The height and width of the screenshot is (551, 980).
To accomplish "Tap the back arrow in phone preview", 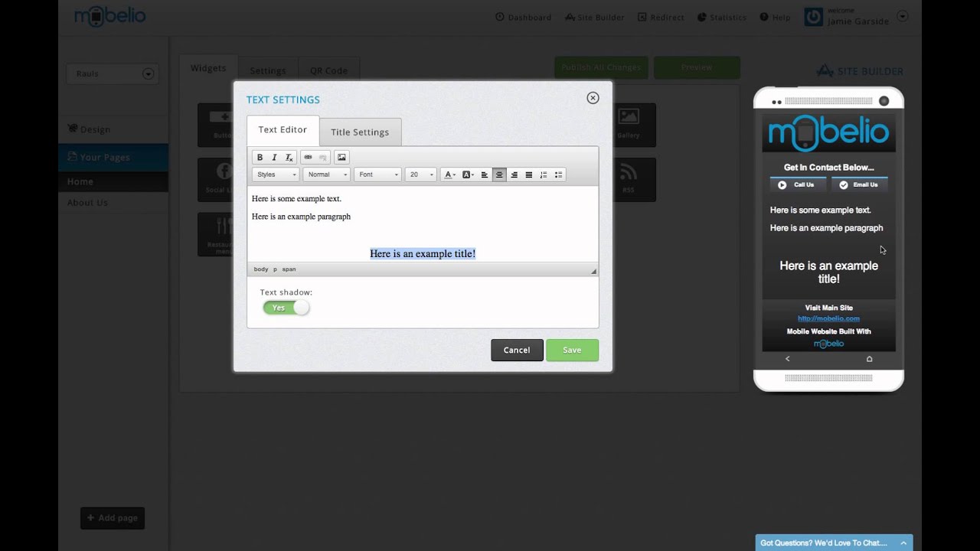I will [x=787, y=359].
